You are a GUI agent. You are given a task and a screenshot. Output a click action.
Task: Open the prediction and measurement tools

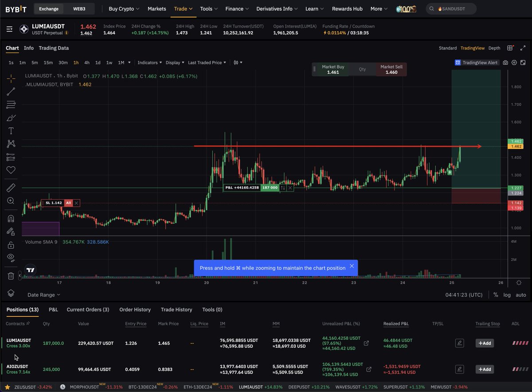tap(11, 157)
